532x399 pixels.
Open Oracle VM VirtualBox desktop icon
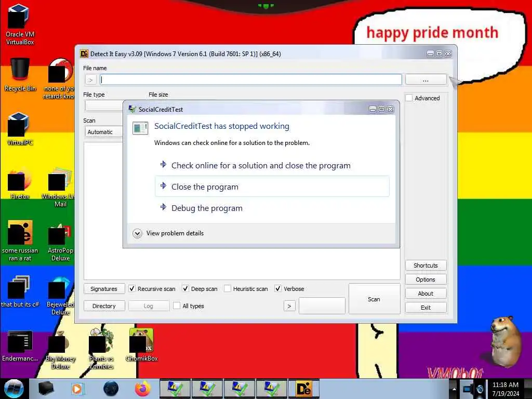pos(19,24)
